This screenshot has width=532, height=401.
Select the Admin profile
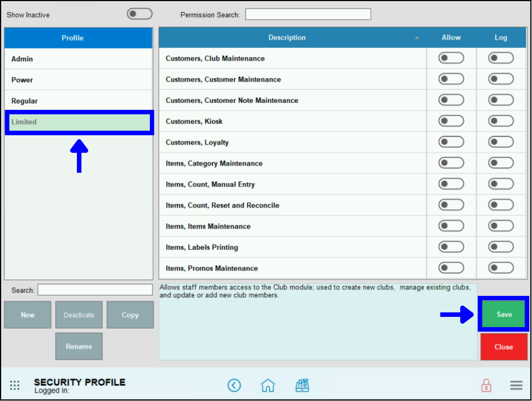point(78,59)
